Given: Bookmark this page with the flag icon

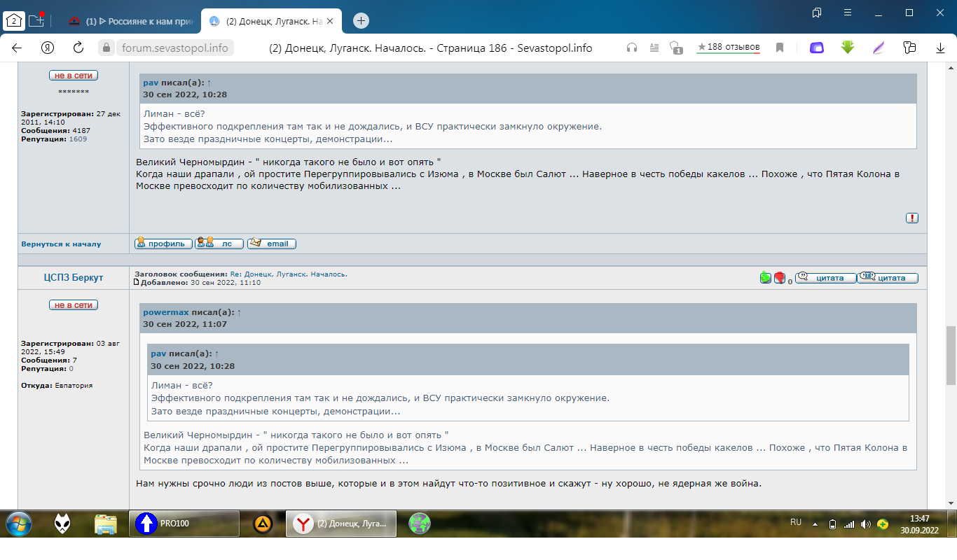Looking at the screenshot, I should [x=780, y=48].
